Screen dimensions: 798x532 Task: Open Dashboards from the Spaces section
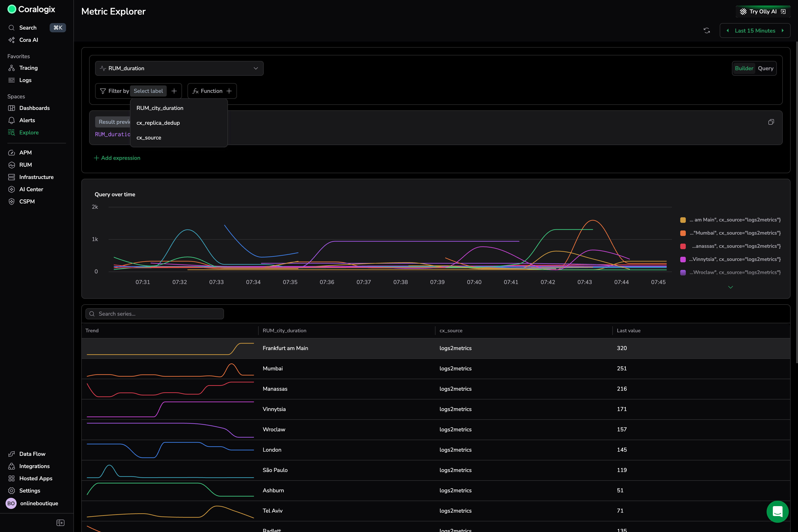point(34,108)
